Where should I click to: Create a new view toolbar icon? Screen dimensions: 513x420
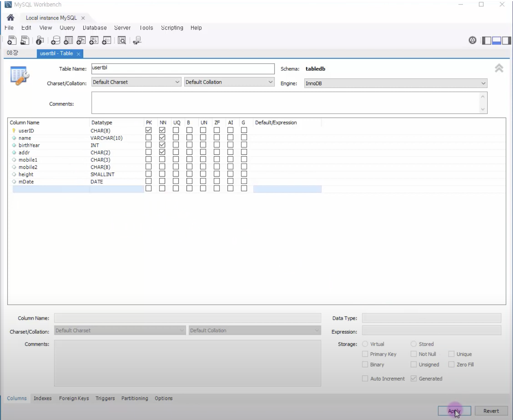[x=81, y=40]
